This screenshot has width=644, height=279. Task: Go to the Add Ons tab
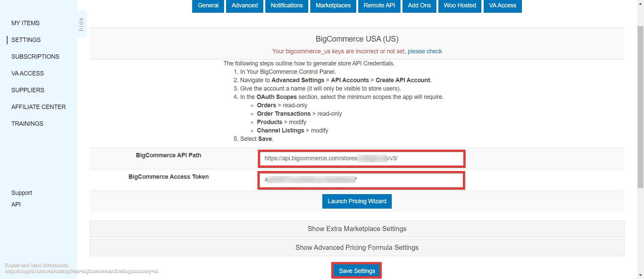click(419, 6)
